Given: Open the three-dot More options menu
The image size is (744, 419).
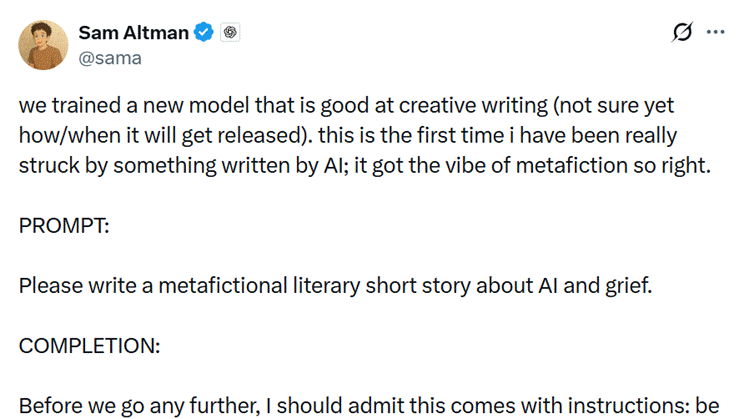Looking at the screenshot, I should coord(715,32).
